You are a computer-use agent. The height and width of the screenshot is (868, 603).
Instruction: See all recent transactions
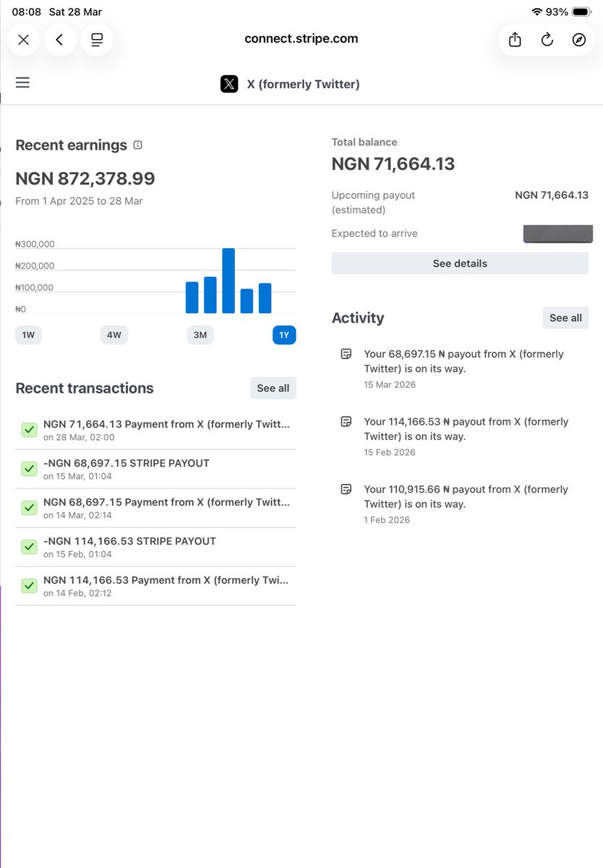[273, 388]
